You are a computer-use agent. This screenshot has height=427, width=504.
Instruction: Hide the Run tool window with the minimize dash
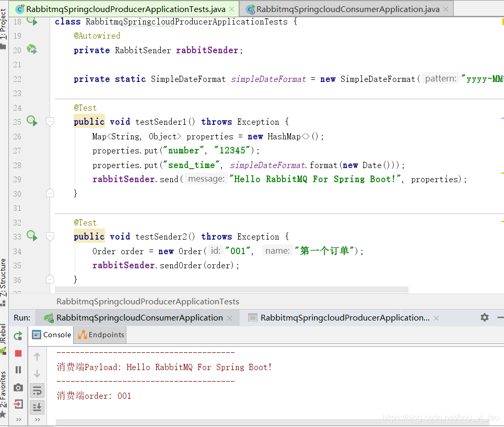pyautogui.click(x=500, y=317)
